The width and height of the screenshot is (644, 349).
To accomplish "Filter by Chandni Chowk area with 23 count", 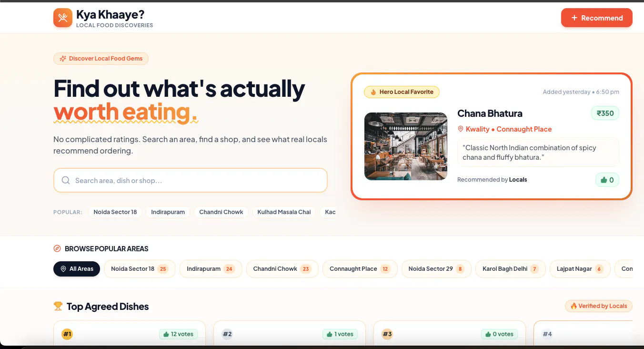I will (282, 269).
